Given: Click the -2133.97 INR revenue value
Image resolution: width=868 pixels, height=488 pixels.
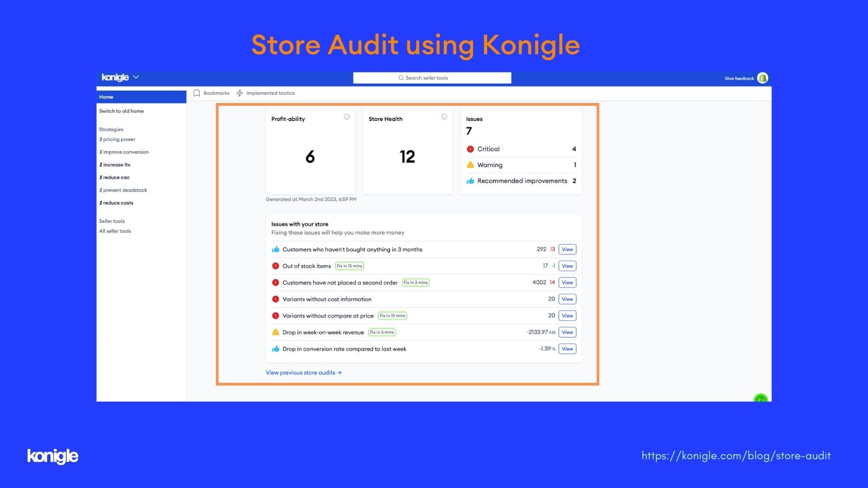Looking at the screenshot, I should point(541,332).
